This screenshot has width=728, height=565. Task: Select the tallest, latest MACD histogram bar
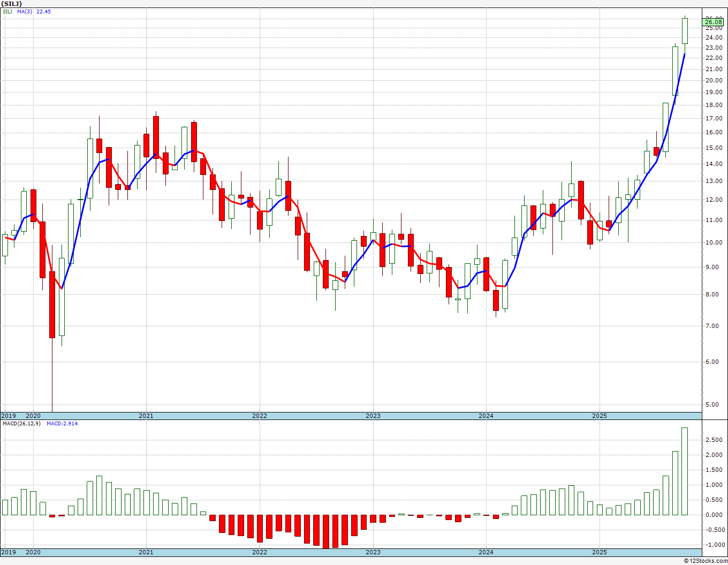tap(685, 471)
